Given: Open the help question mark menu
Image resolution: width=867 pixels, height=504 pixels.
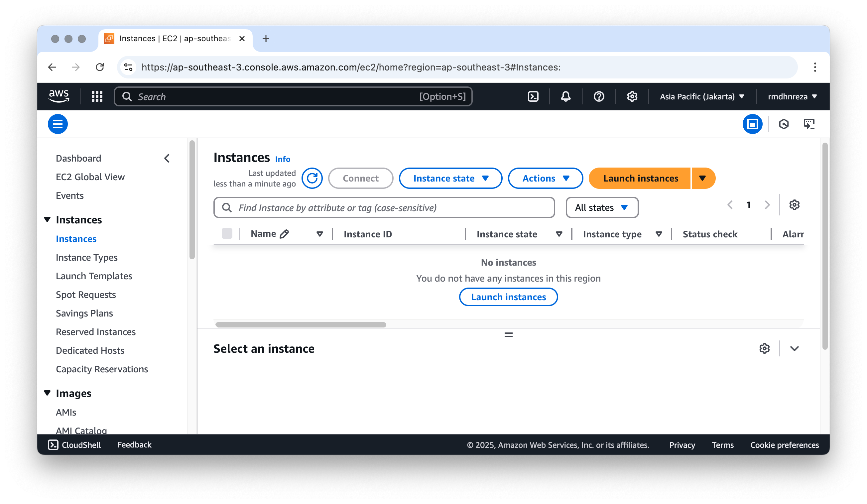Looking at the screenshot, I should tap(599, 97).
